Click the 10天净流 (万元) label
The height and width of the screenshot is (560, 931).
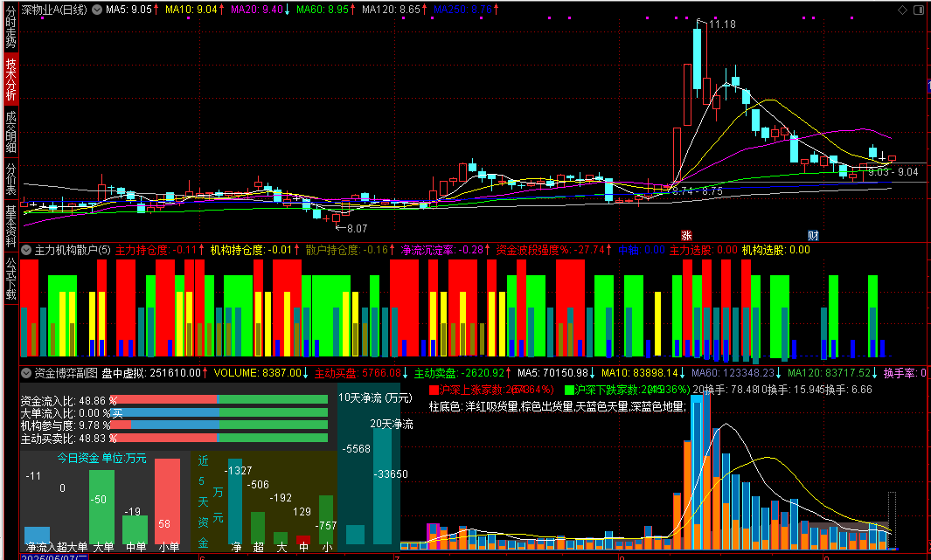(375, 398)
